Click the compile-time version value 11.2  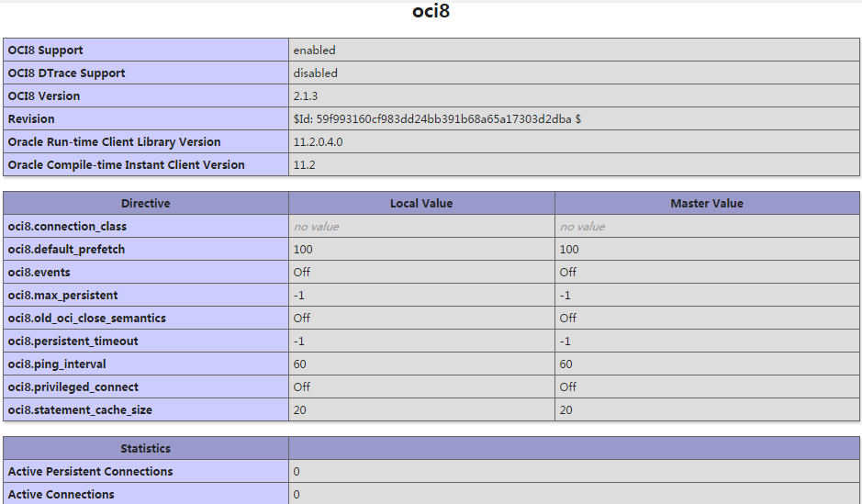(305, 165)
